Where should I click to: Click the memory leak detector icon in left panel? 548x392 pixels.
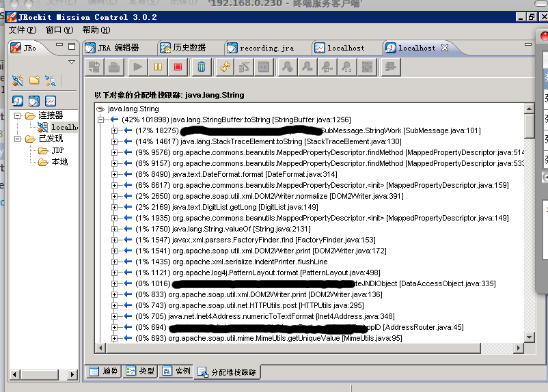(x=18, y=101)
